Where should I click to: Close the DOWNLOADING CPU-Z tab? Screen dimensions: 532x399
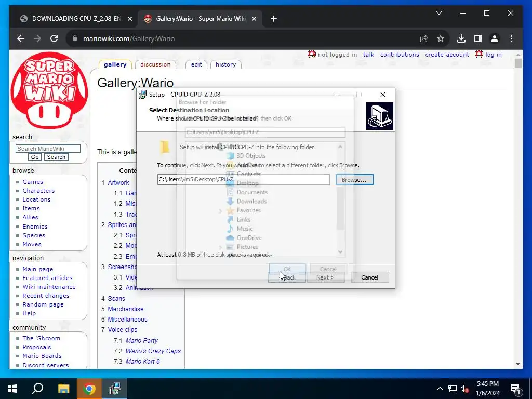click(129, 19)
